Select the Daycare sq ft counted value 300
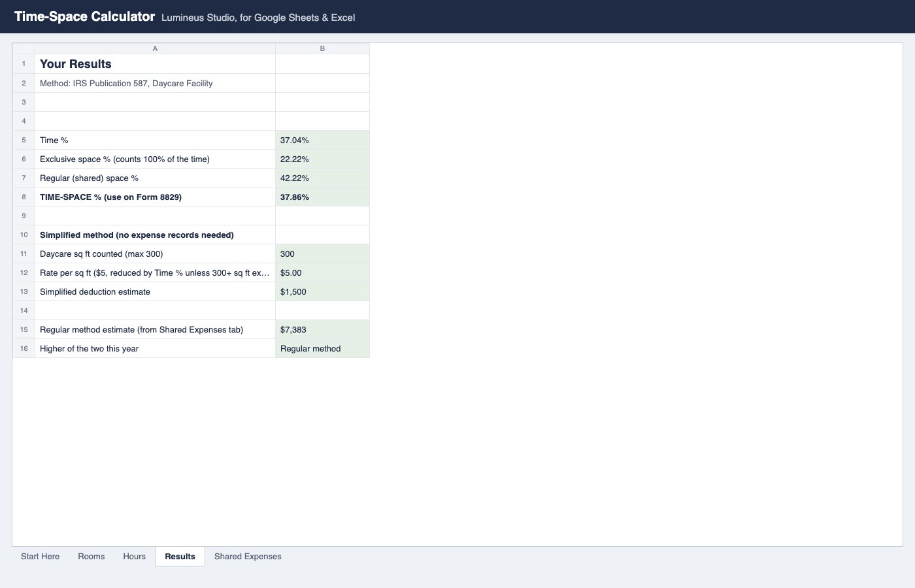This screenshot has height=588, width=915. [322, 253]
